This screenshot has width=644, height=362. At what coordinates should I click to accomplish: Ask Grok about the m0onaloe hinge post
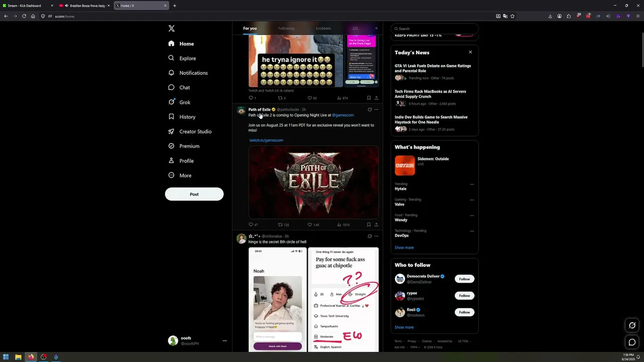tap(369, 236)
